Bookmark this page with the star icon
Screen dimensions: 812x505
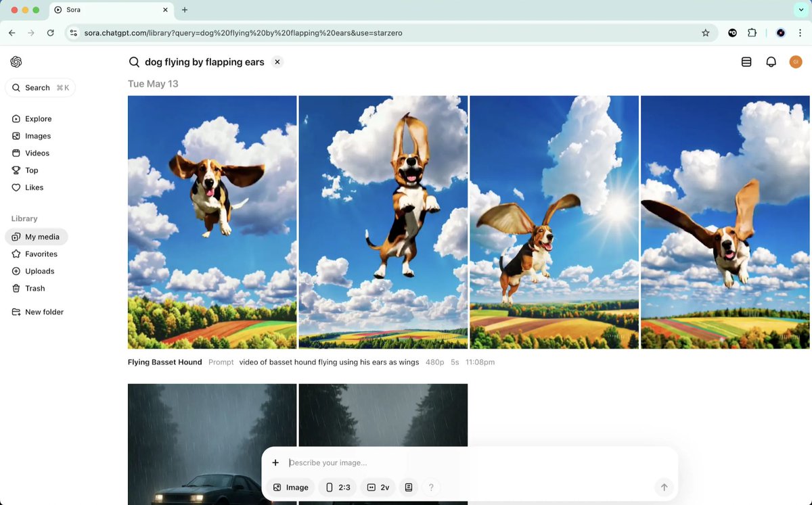[x=706, y=32]
